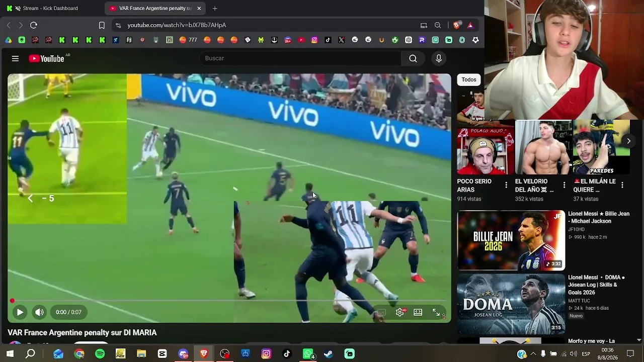644x362 pixels.
Task: Launch Spotify from the taskbar
Action: 100,354
